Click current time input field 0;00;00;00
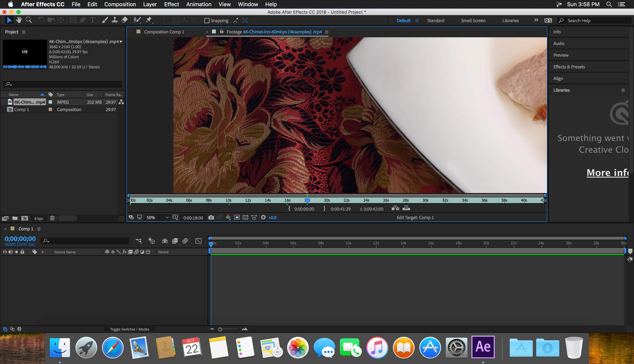 coord(20,238)
